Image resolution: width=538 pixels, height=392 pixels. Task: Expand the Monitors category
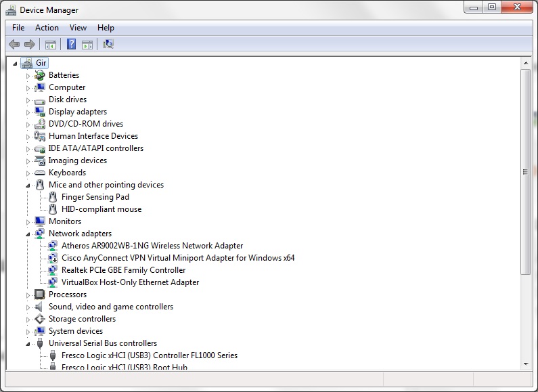(x=28, y=222)
